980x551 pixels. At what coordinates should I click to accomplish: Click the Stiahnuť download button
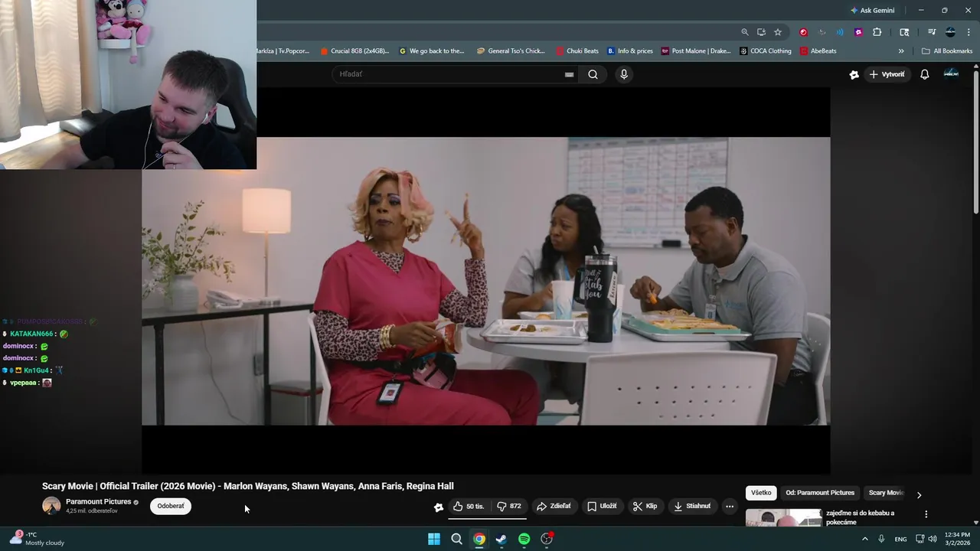692,506
